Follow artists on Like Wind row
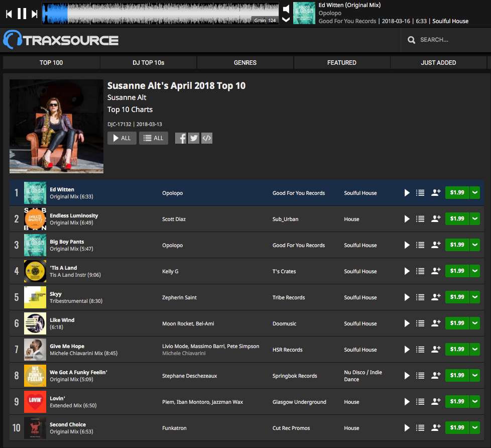491x448 pixels. pos(436,323)
